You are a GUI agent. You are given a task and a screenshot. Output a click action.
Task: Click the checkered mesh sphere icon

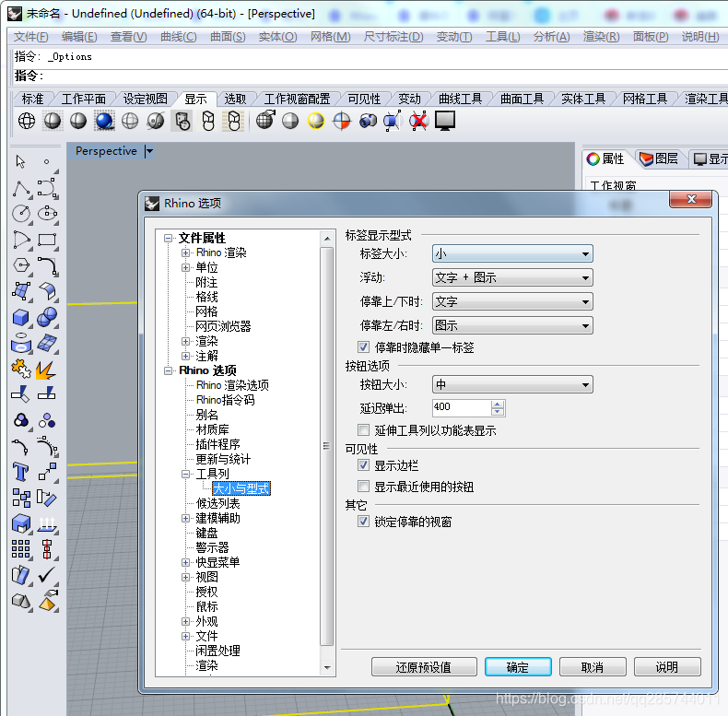click(x=265, y=121)
